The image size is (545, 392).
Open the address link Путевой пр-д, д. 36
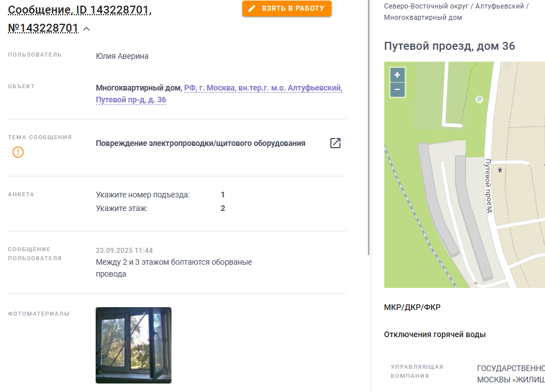[x=131, y=100]
